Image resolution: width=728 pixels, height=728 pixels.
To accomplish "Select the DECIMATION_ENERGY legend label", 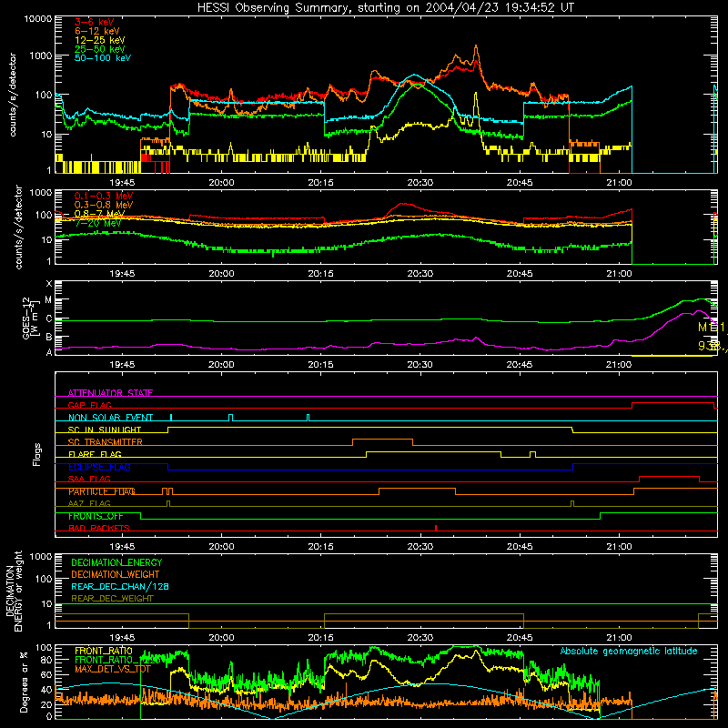I will (116, 562).
